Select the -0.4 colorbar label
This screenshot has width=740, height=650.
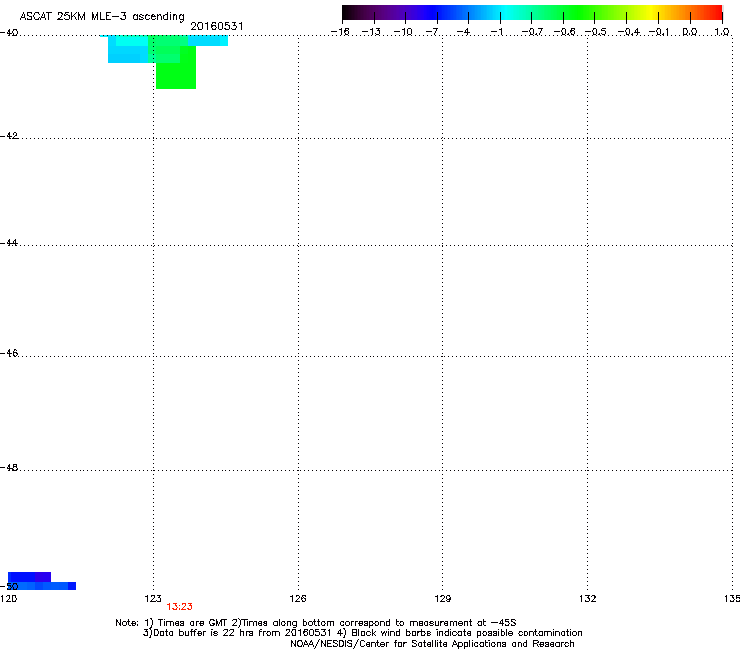coord(629,32)
